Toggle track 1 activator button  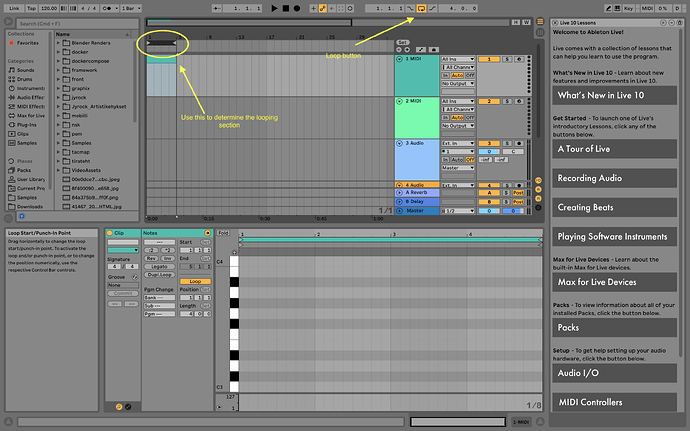(x=489, y=59)
